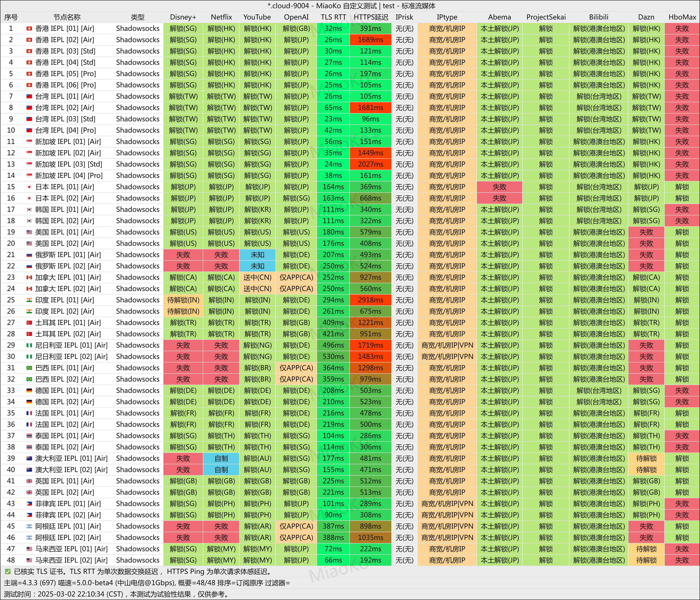This screenshot has height=600, width=700.
Task: Click the 香港 IEPL [03] [Std] node name
Action: coord(66,51)
